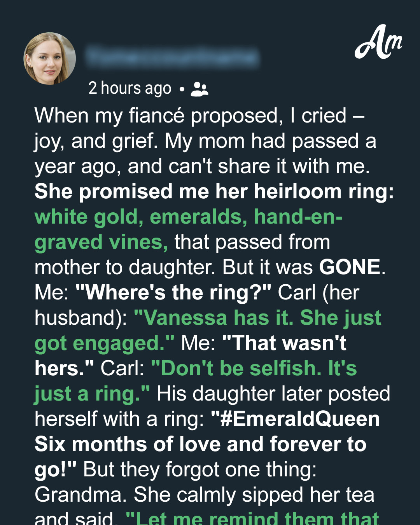Click the dot separator beside the timestamp

click(x=182, y=89)
